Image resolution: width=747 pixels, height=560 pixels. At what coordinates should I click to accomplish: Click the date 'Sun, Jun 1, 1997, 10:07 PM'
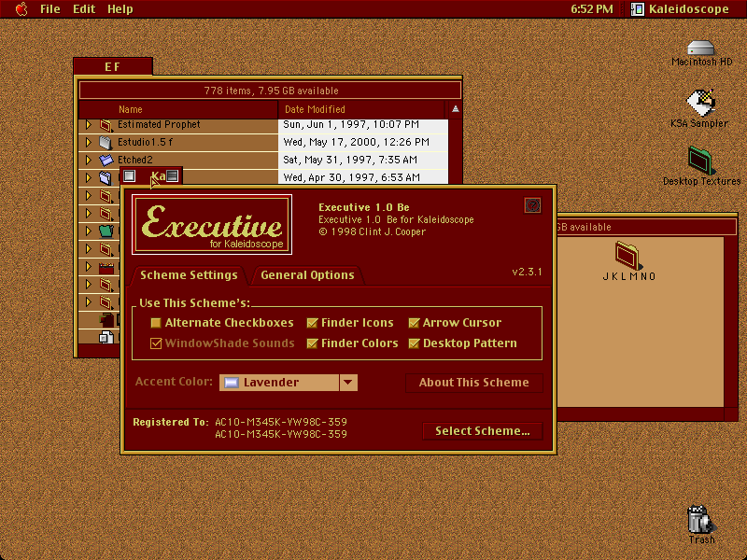pyautogui.click(x=351, y=125)
